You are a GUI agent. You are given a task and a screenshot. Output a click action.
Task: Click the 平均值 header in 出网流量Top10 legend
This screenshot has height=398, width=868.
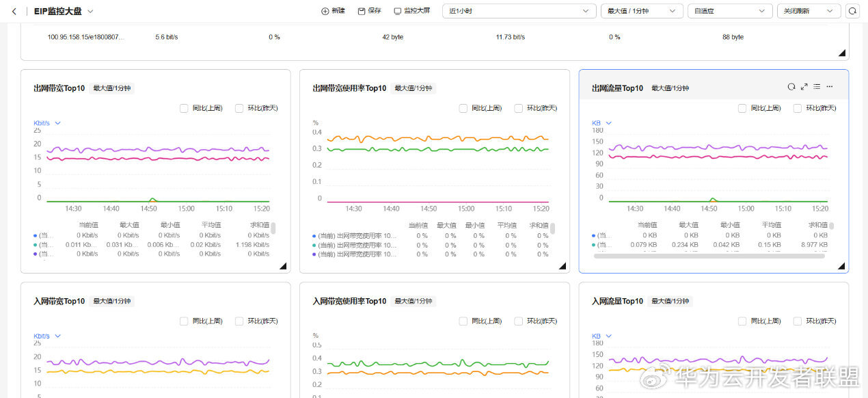[x=772, y=225]
